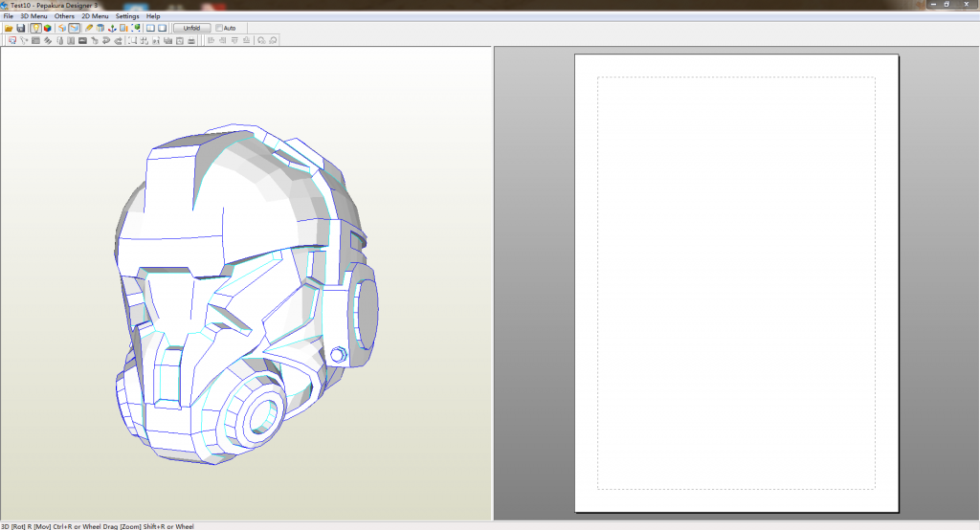Viewport: 980px width, 530px height.
Task: Enable the Auto checkbox
Action: click(219, 28)
